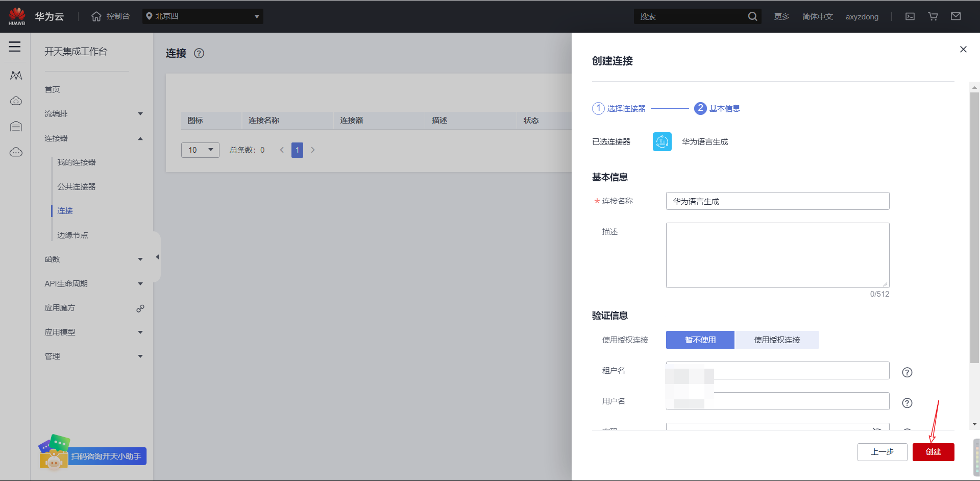Click the help icon beside 连接 title
980x481 pixels.
199,53
